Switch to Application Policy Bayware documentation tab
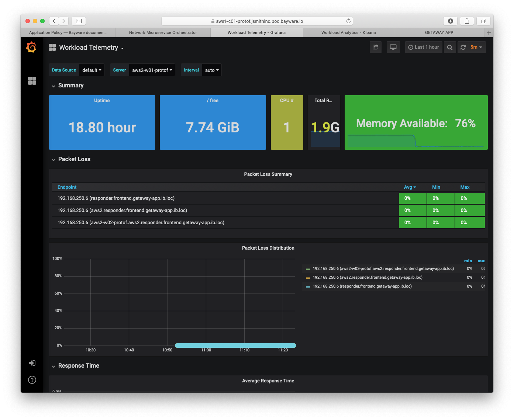514x420 pixels. click(68, 32)
